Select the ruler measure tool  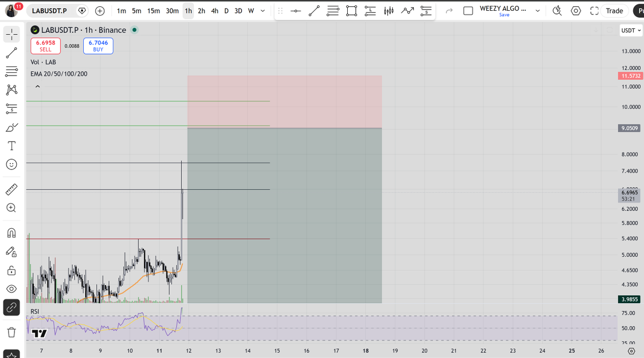[x=12, y=189]
